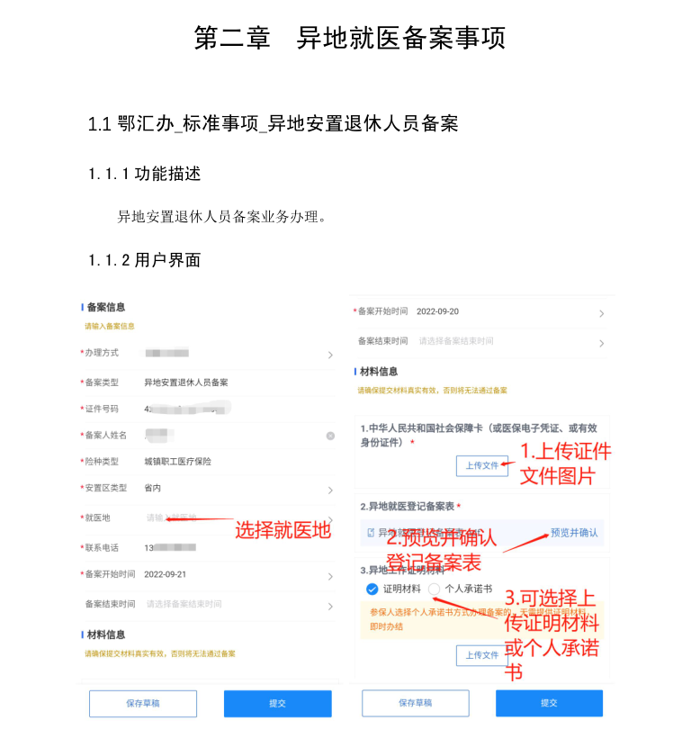Click left 请选择备案结束时间 placeholder
The height and width of the screenshot is (738, 700).
click(x=184, y=604)
